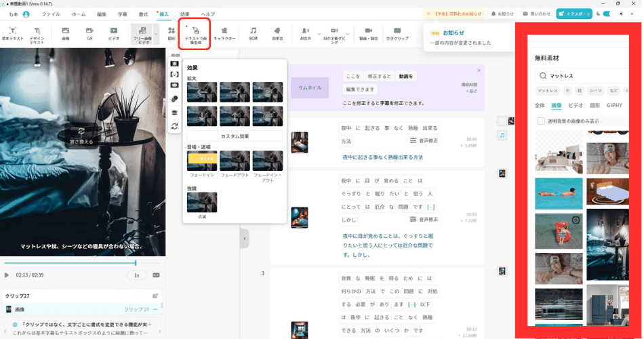Image resolution: width=644 pixels, height=339 pixels.
Task: Show the previous notice with the left chevron
Action: click(x=5, y=332)
